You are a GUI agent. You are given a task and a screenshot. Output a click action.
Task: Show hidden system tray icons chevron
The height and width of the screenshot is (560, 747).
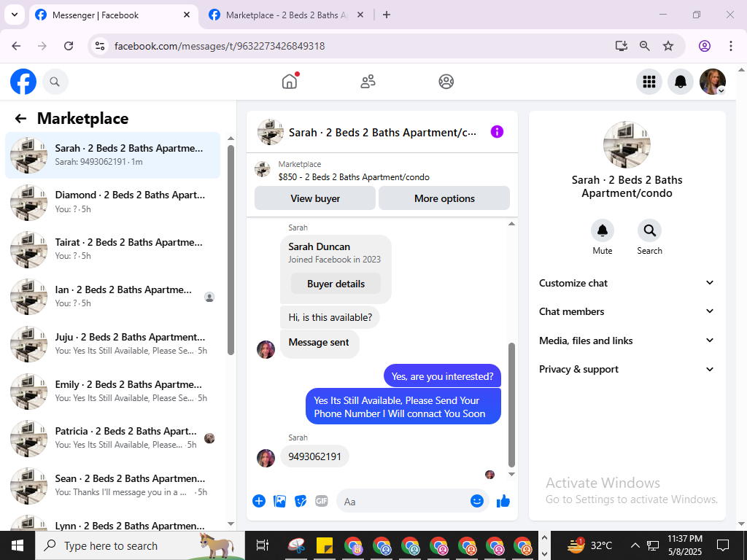(635, 545)
